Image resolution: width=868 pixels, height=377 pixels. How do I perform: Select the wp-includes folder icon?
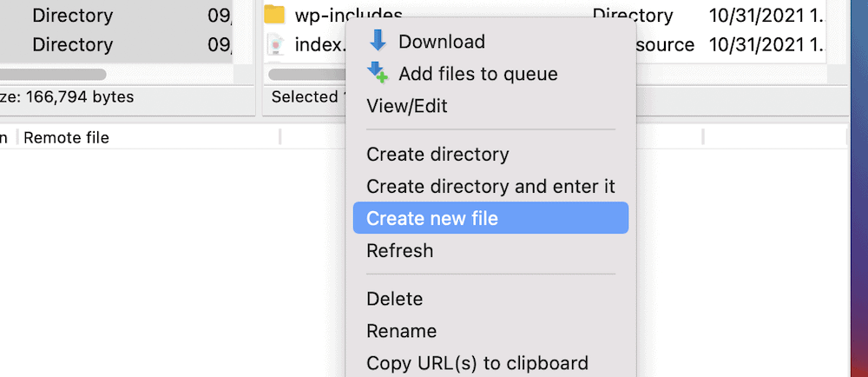point(274,14)
